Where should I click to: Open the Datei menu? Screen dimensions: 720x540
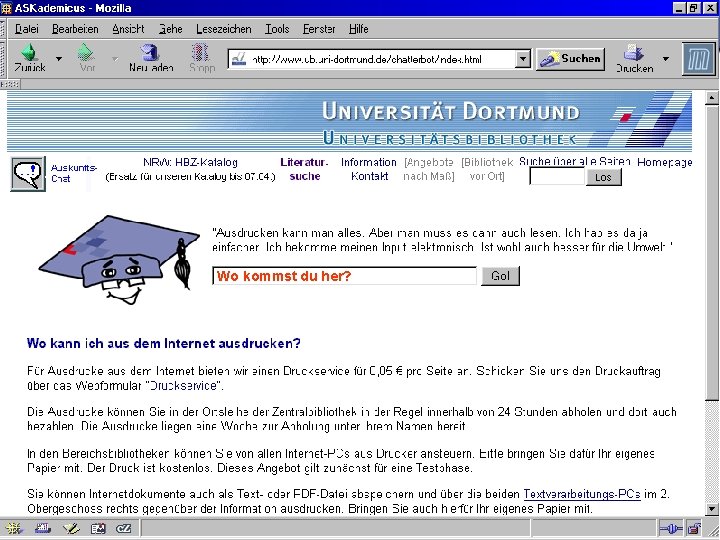27,29
